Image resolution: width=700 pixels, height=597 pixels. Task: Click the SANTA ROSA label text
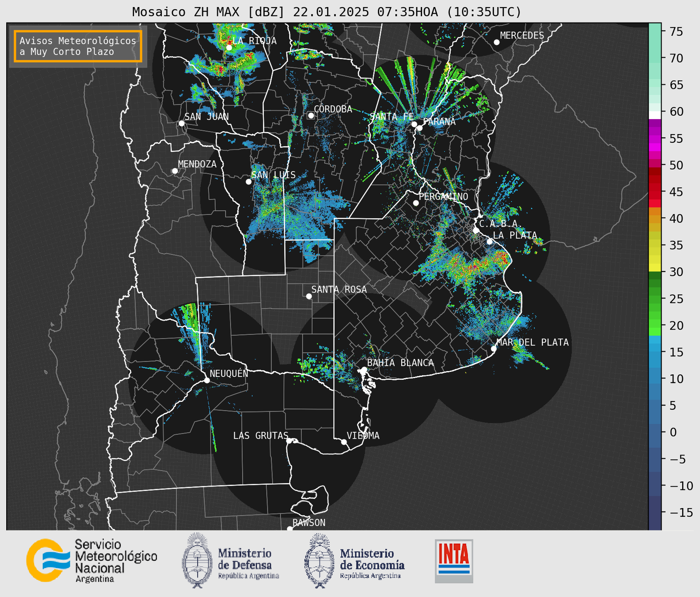pyautogui.click(x=339, y=289)
